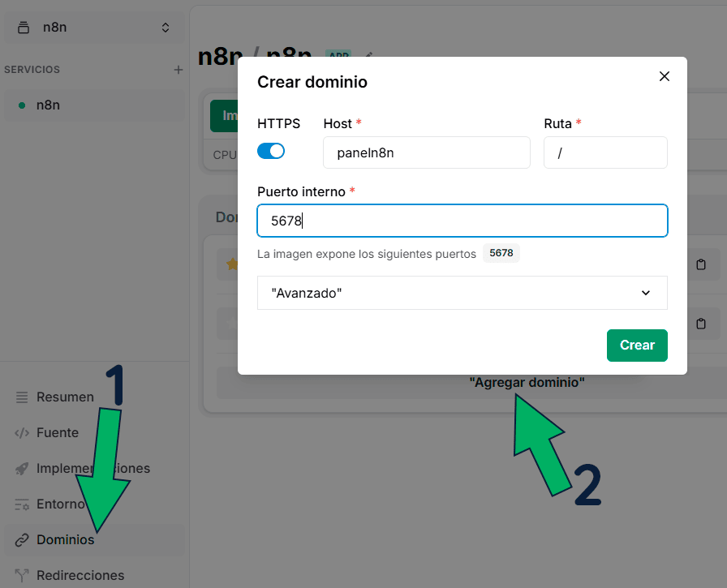Close the Crear dominio dialog

664,76
